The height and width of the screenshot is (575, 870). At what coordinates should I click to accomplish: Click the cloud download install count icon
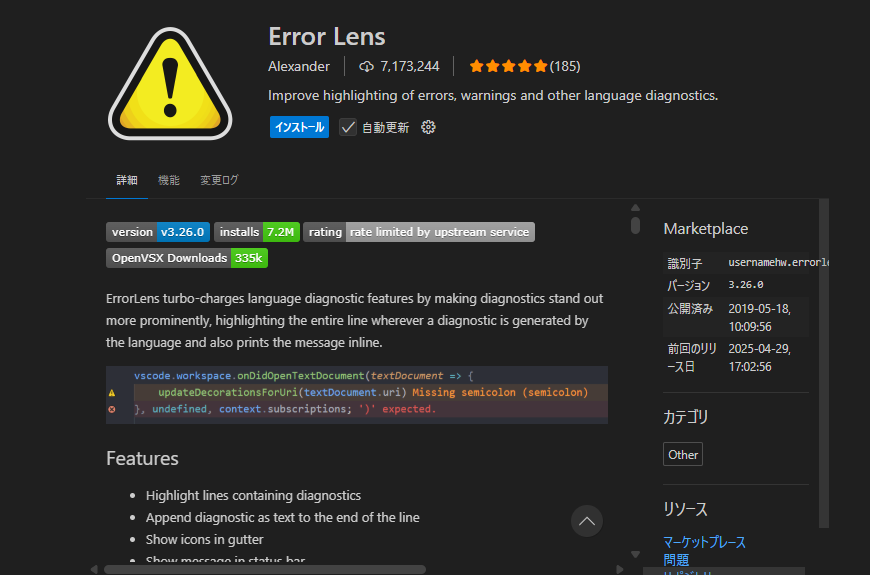366,66
